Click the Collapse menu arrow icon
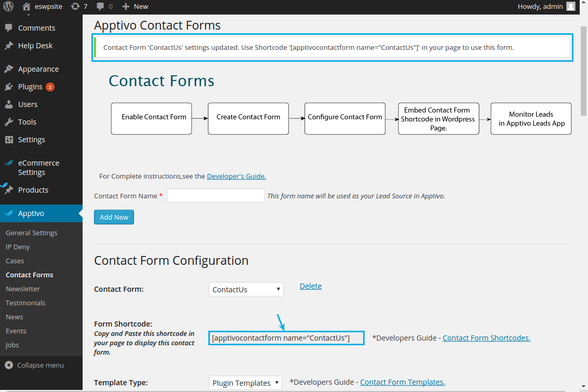The image size is (588, 392). (9, 365)
